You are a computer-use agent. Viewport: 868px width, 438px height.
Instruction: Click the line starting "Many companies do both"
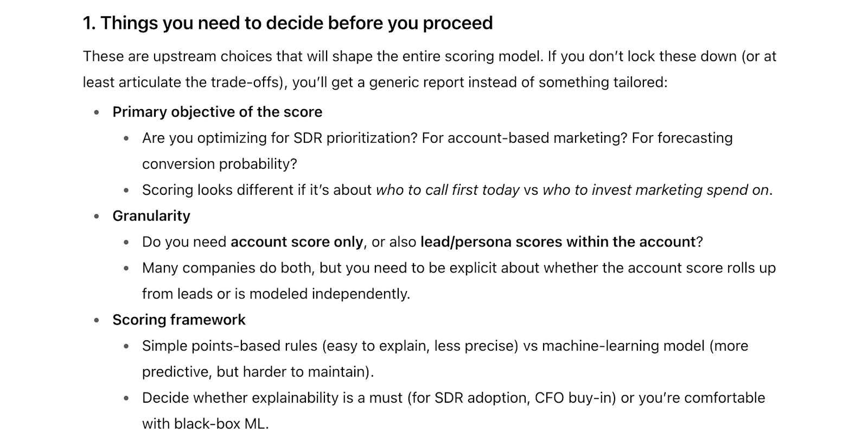[x=458, y=268]
